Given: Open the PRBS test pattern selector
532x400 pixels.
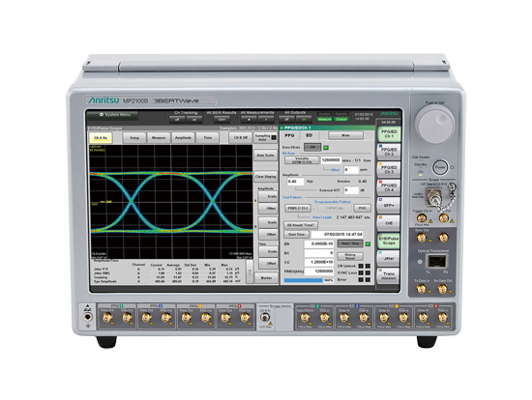Looking at the screenshot, I should pyautogui.click(x=298, y=208).
